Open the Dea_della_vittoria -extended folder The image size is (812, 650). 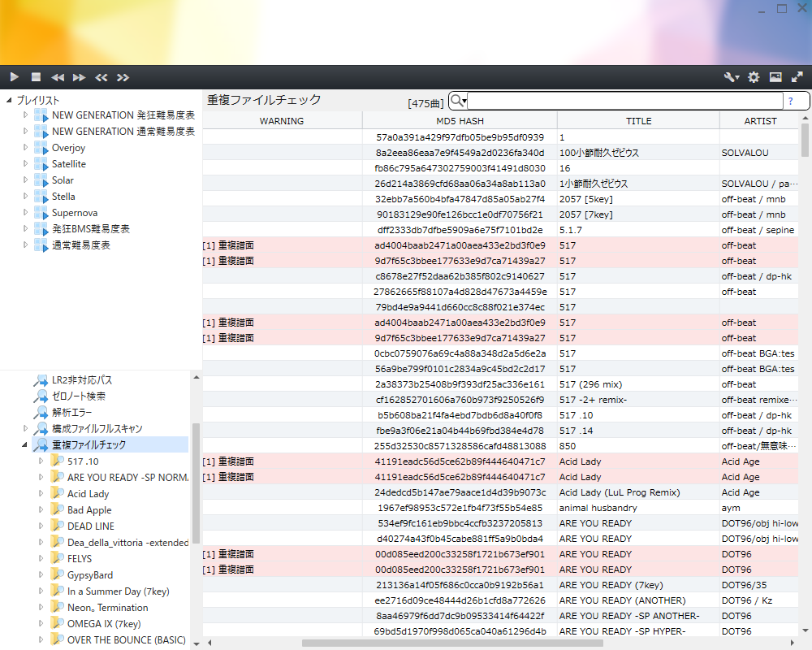coord(127,542)
